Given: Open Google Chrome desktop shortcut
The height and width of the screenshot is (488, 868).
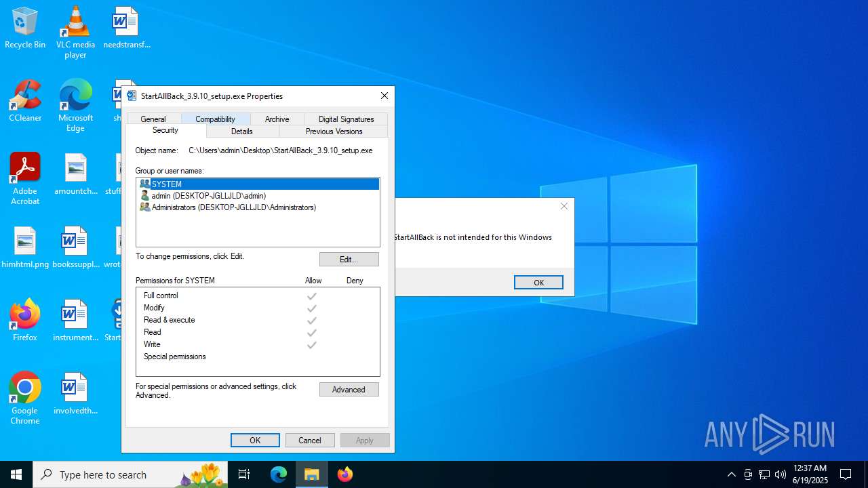Looking at the screenshot, I should [25, 398].
